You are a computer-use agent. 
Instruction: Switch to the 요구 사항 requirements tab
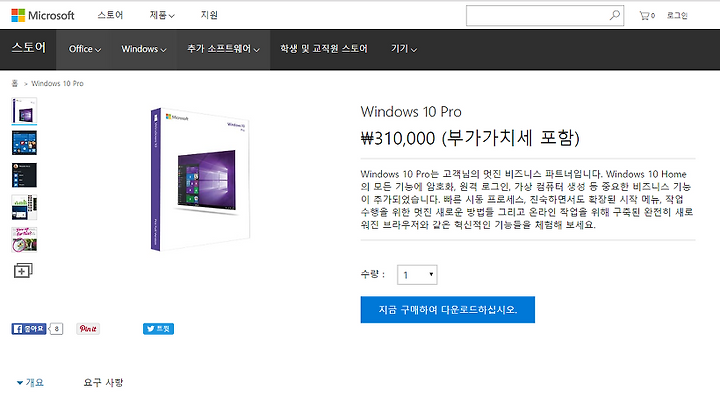[x=103, y=382]
